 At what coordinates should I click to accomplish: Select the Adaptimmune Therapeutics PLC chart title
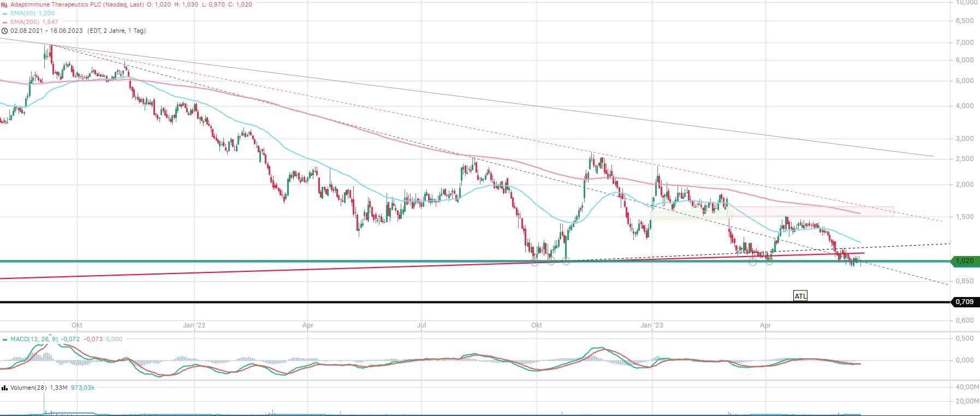[77, 4]
